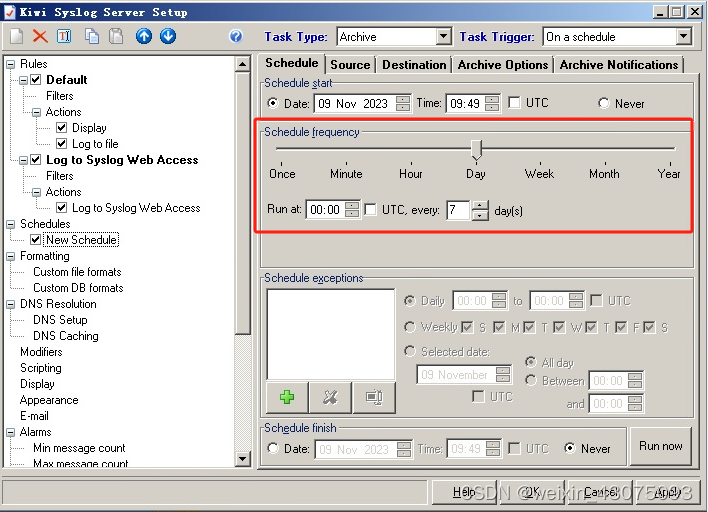Select the Scripting tree item

(x=41, y=368)
